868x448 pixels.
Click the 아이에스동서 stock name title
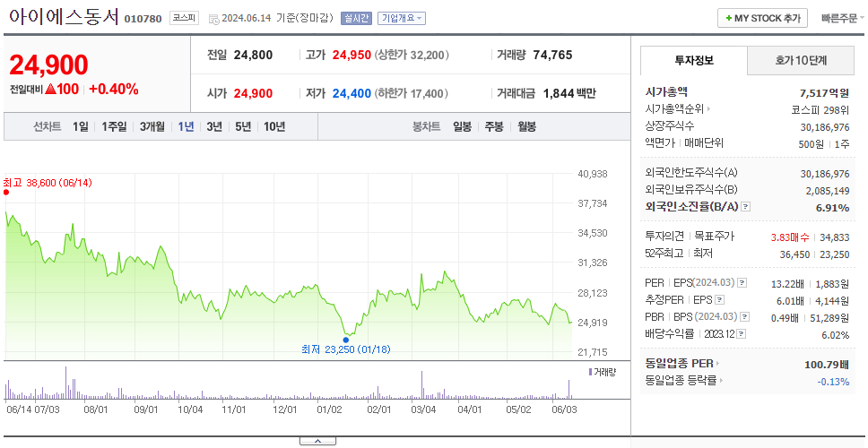point(65,17)
